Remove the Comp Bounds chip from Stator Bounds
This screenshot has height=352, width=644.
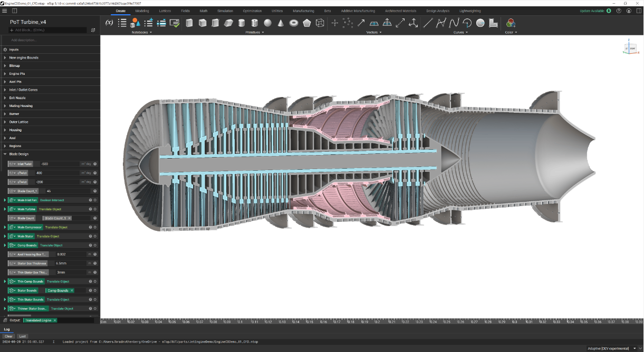[x=72, y=290]
